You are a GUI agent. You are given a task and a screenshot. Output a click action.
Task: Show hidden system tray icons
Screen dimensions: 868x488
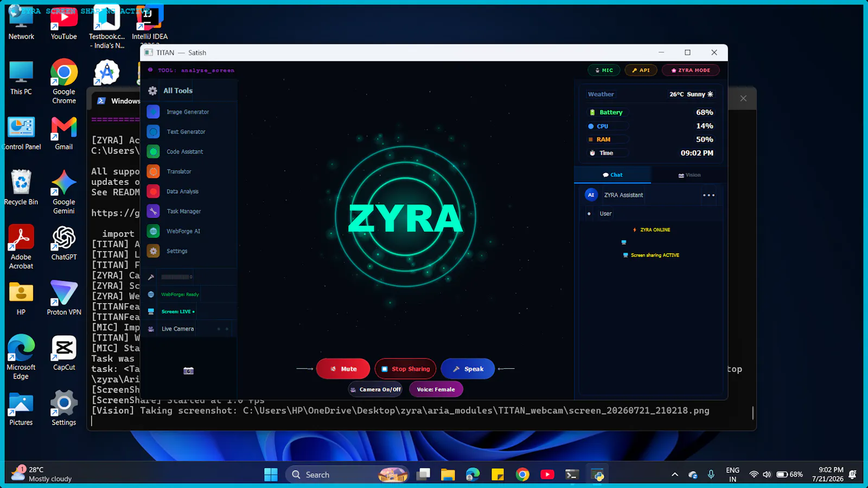675,474
